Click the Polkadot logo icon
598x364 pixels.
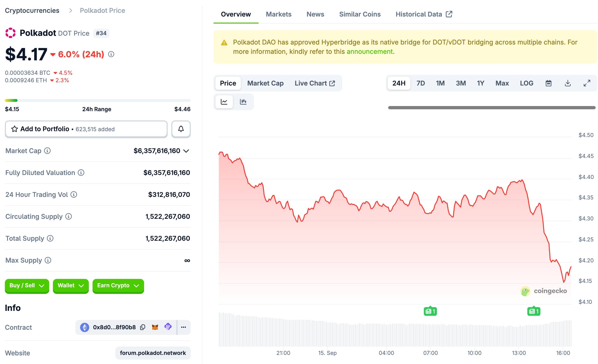pyautogui.click(x=10, y=33)
